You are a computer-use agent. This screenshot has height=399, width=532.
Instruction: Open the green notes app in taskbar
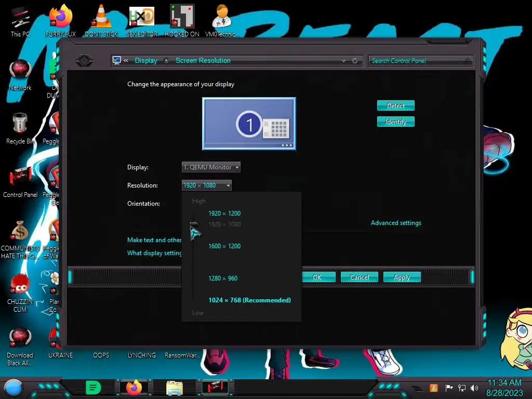(x=94, y=388)
